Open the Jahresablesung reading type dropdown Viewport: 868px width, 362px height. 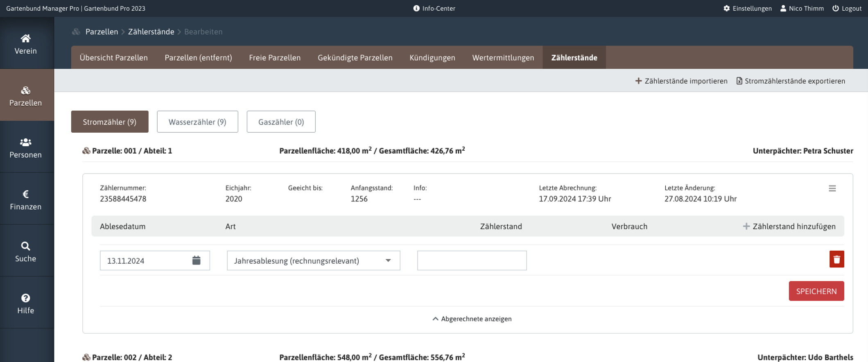tap(313, 261)
